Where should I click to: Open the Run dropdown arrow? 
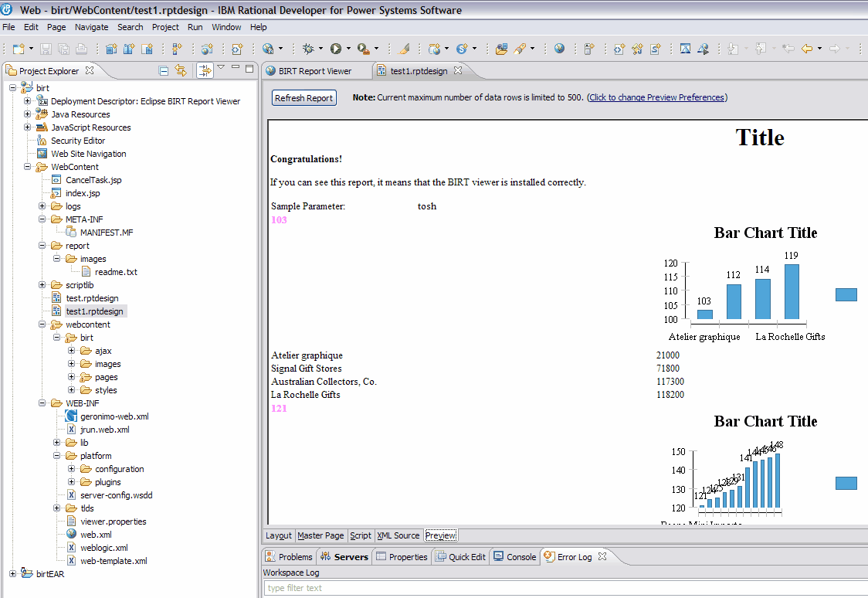pyautogui.click(x=348, y=49)
